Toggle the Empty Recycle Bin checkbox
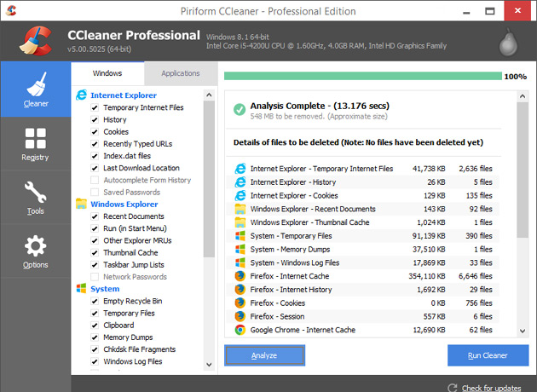Viewport: 537px width, 392px height. tap(95, 302)
